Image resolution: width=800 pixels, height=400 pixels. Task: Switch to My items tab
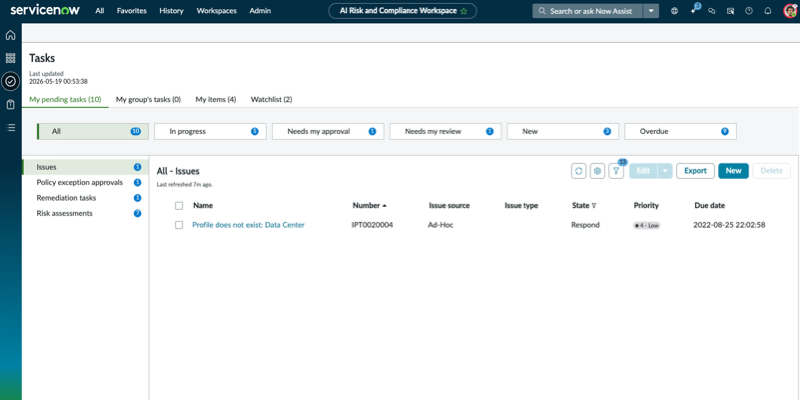pos(216,99)
